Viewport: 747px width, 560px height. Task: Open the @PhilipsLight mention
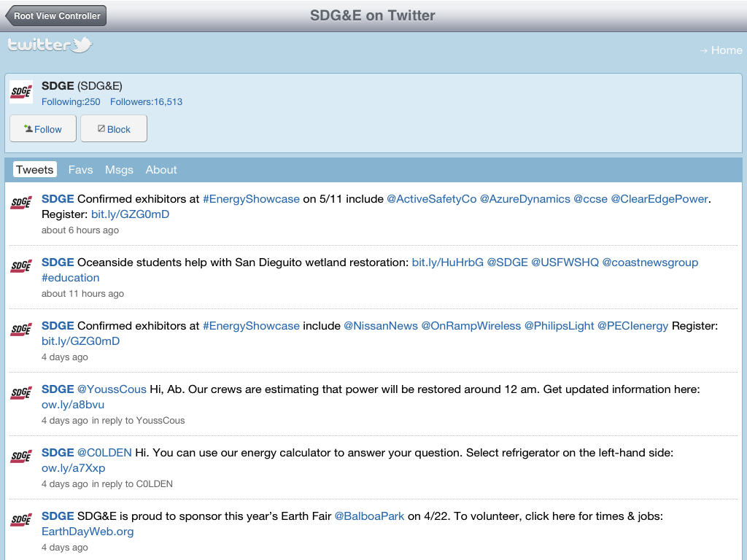coord(560,326)
